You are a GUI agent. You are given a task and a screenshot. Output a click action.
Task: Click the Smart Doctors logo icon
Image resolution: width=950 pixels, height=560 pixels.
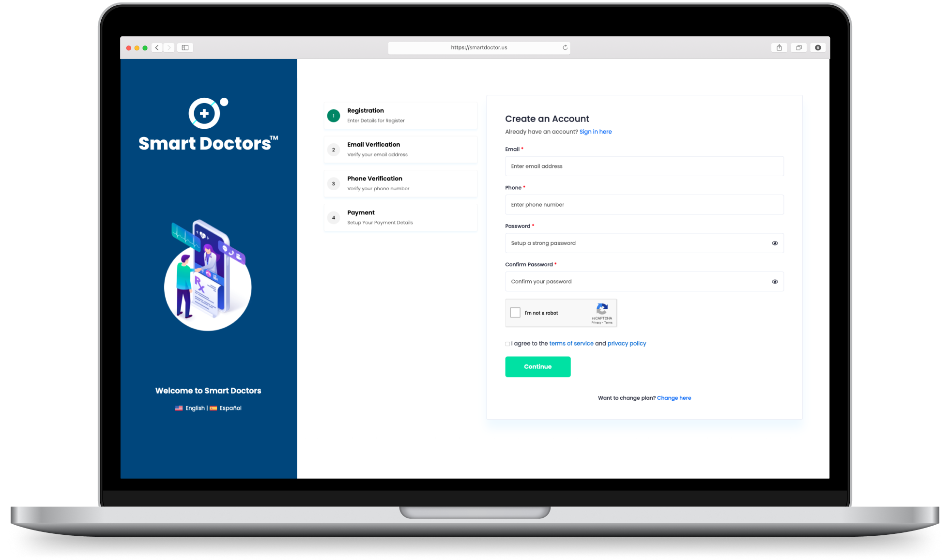205,113
